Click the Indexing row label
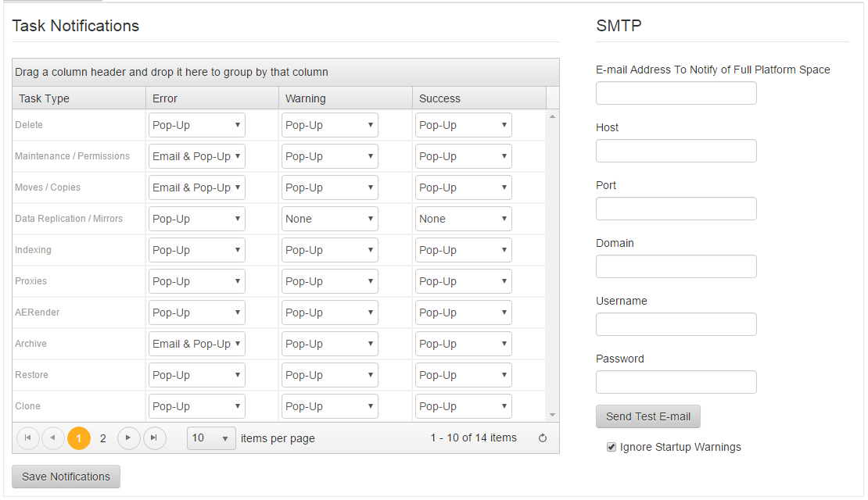The image size is (868, 500). pyautogui.click(x=33, y=250)
